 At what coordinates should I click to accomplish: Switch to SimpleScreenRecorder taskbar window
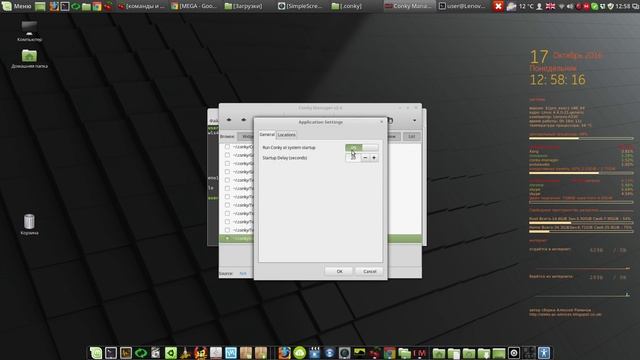300,6
